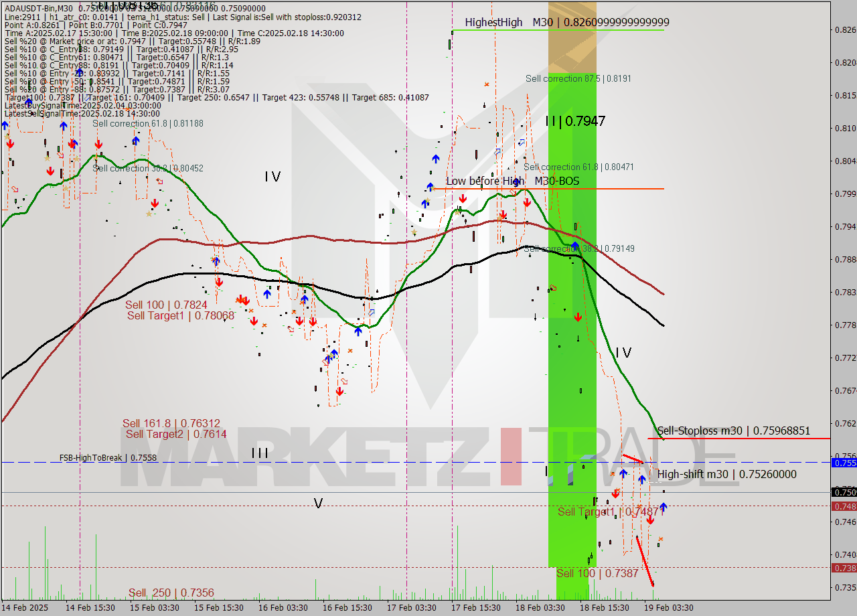The image size is (857, 616).
Task: Click the 14 Feb 2025 date label
Action: 25,607
